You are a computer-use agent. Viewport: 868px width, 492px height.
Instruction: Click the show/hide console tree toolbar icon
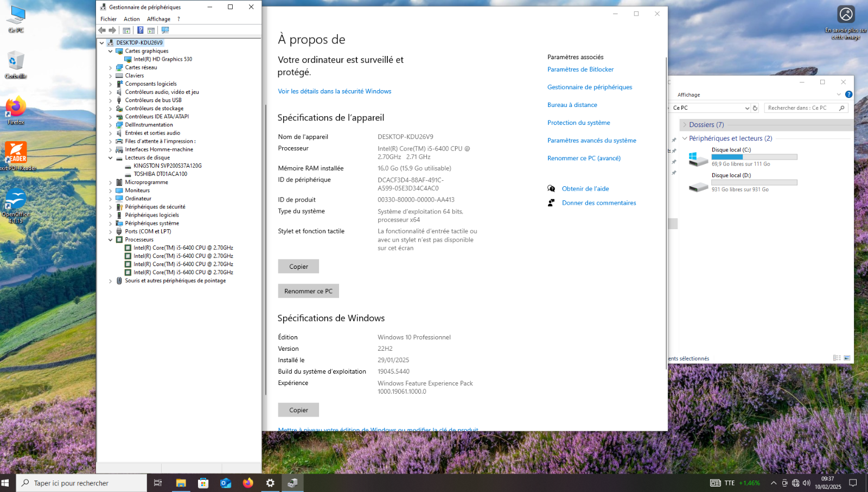pos(126,30)
